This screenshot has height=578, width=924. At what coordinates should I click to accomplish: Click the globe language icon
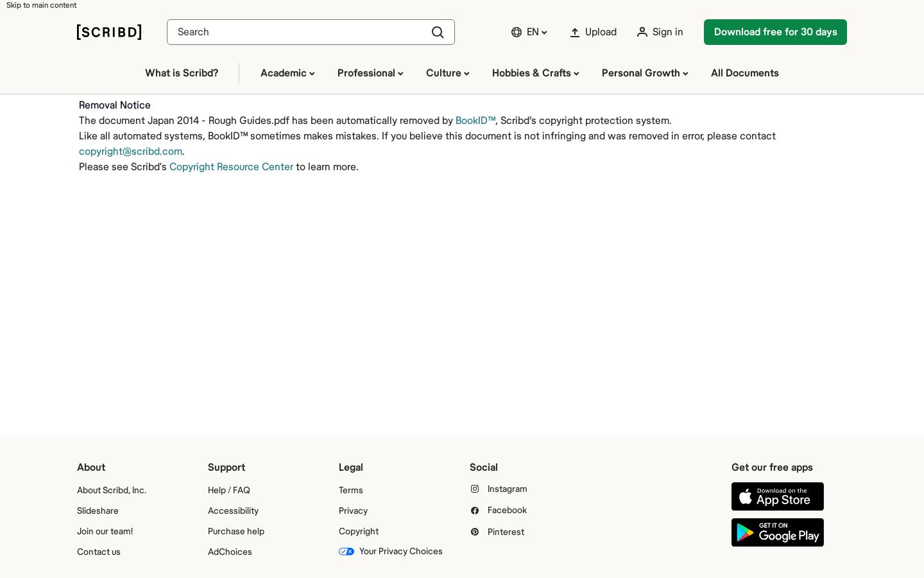coord(517,32)
